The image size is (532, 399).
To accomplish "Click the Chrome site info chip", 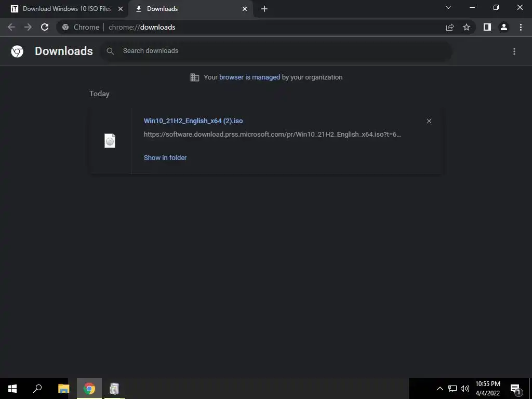I will 81,27.
